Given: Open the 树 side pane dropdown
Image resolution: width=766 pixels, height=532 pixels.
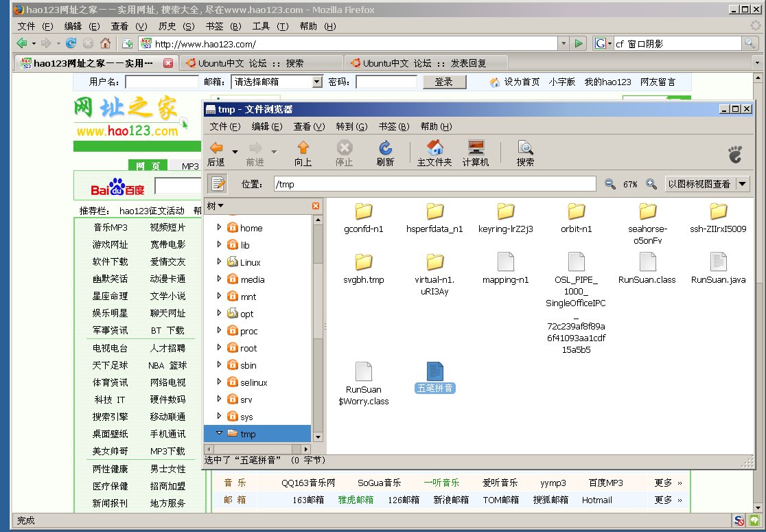Looking at the screenshot, I should pyautogui.click(x=216, y=206).
